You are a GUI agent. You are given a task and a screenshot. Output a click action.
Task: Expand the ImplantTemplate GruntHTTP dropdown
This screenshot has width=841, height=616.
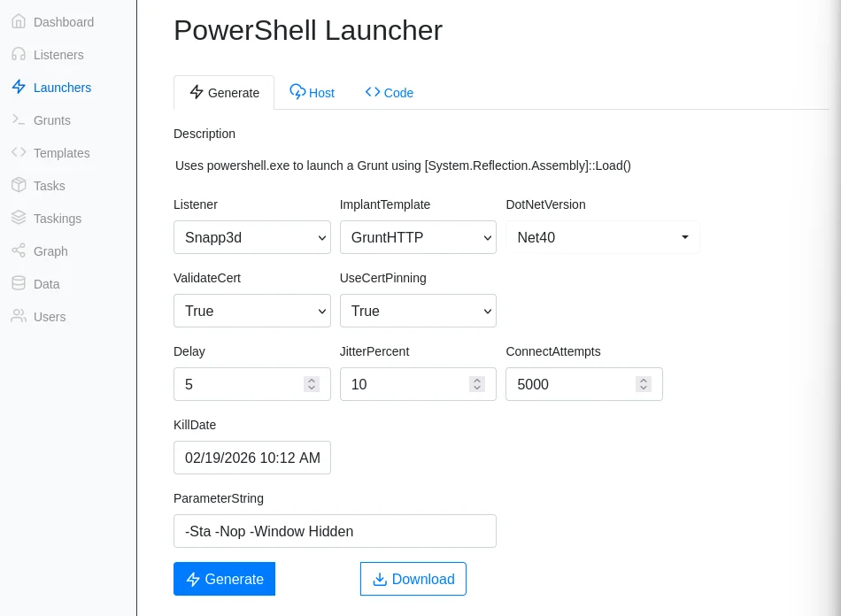pyautogui.click(x=418, y=237)
